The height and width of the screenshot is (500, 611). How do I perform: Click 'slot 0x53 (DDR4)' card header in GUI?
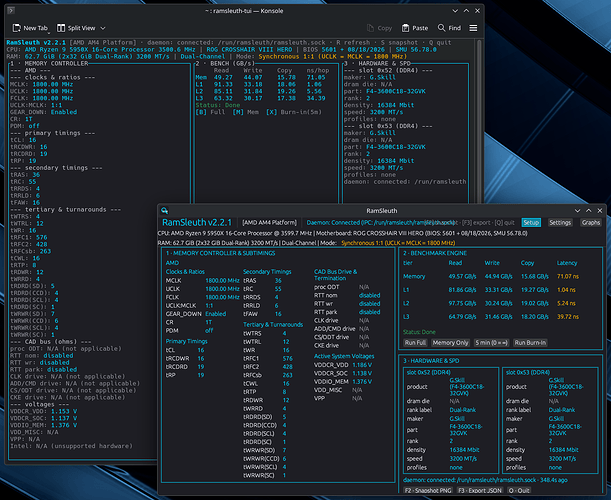(528, 372)
